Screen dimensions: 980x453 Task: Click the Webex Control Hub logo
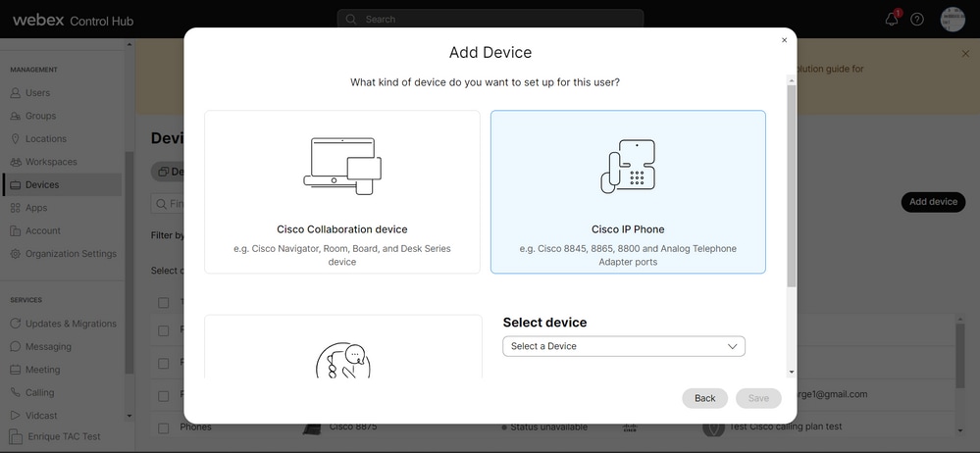click(74, 20)
